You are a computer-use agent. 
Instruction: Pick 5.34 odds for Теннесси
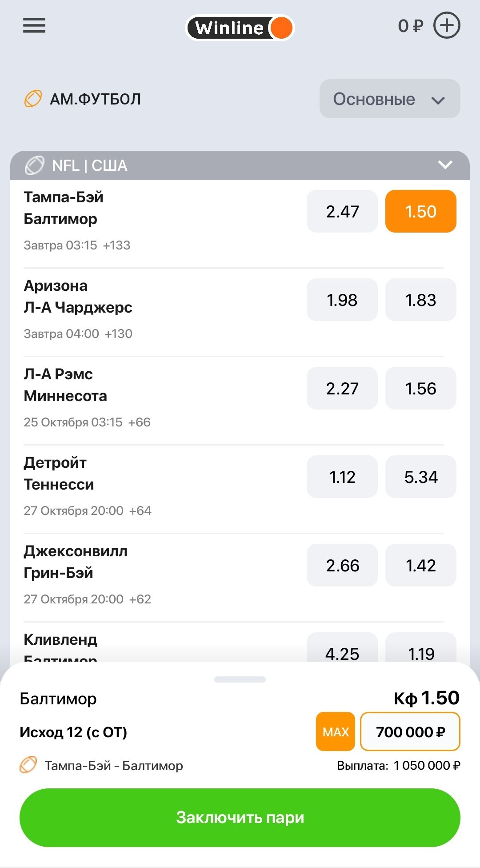pos(420,477)
